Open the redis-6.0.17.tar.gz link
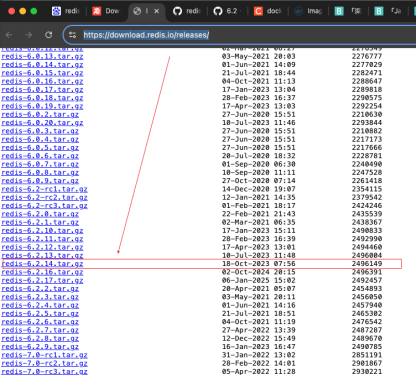The height and width of the screenshot is (375, 416). tap(42, 90)
